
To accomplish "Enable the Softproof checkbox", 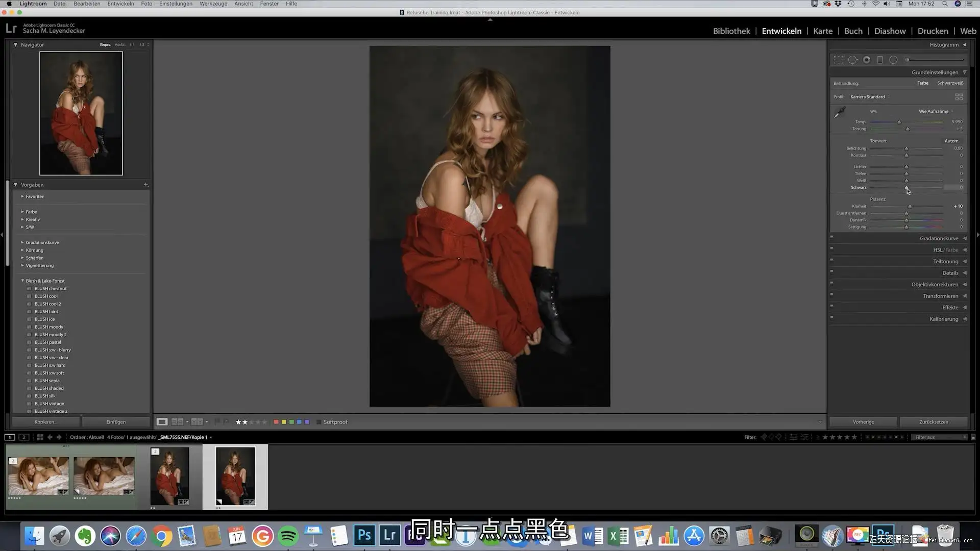I will (x=318, y=422).
